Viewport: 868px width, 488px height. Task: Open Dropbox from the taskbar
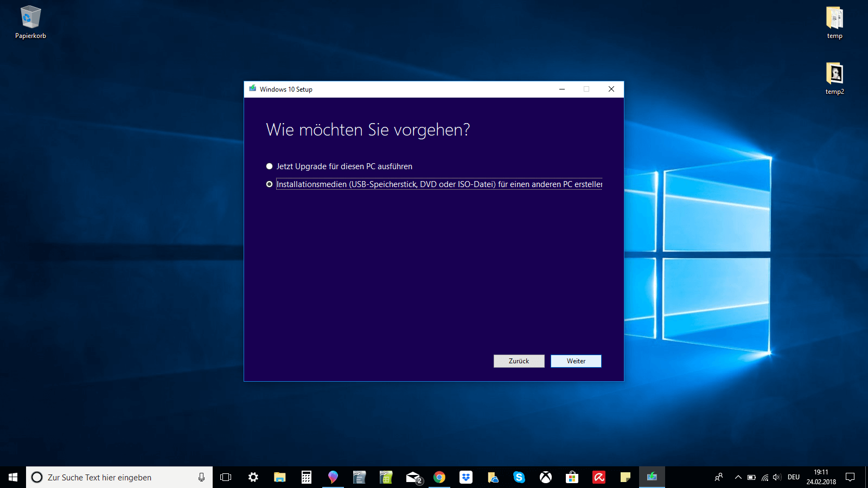[x=466, y=477]
